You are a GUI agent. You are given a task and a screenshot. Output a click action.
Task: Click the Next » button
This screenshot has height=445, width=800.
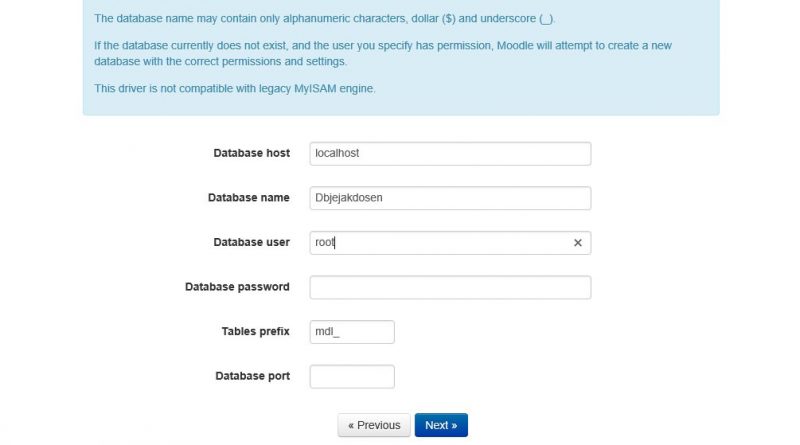pos(441,425)
